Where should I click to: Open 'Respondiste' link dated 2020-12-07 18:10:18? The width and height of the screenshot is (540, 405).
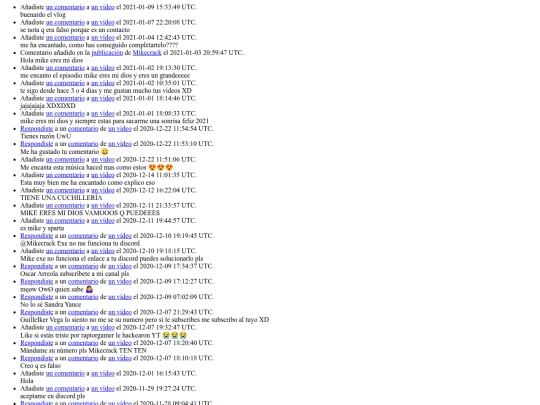point(37,358)
